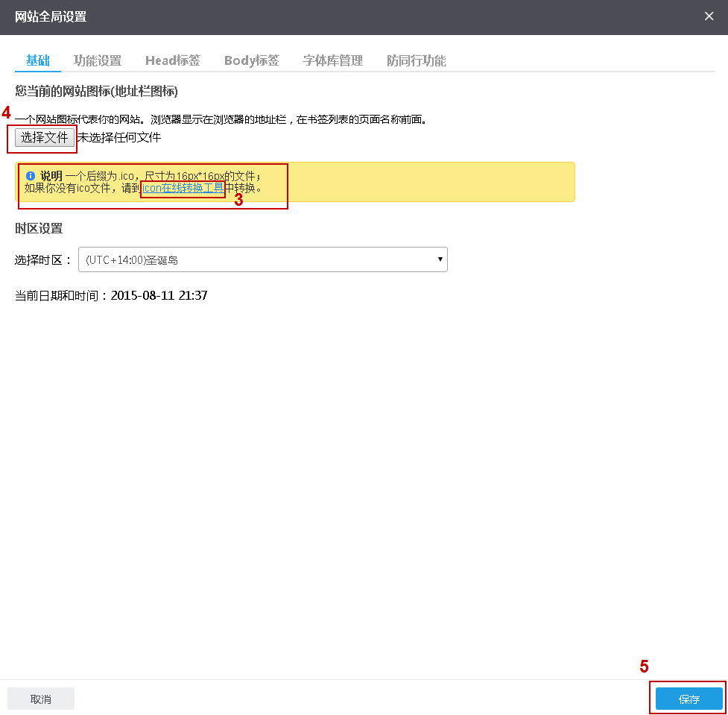Save settings with the 保存 button

[x=687, y=699]
